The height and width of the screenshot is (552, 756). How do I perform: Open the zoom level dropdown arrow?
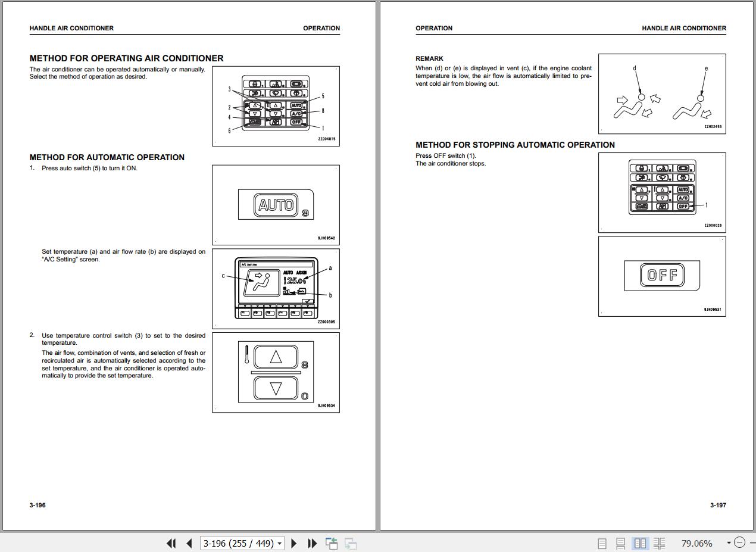(x=729, y=543)
